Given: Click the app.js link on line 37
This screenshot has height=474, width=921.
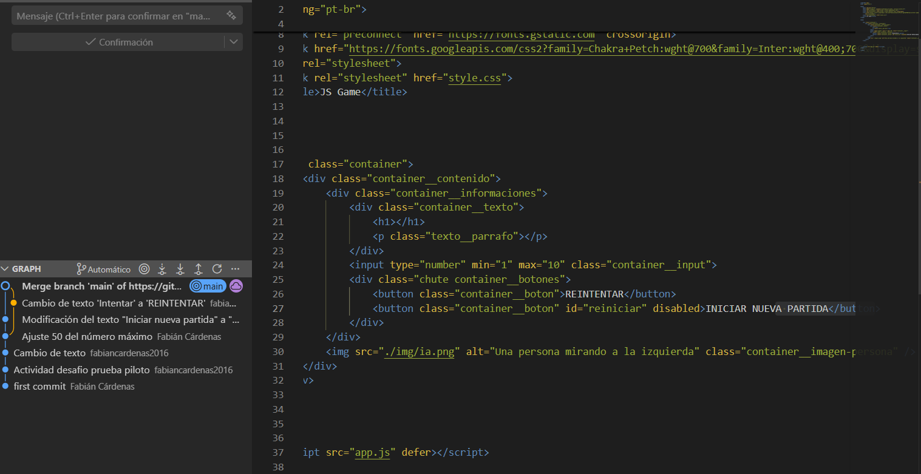Looking at the screenshot, I should click(x=372, y=453).
